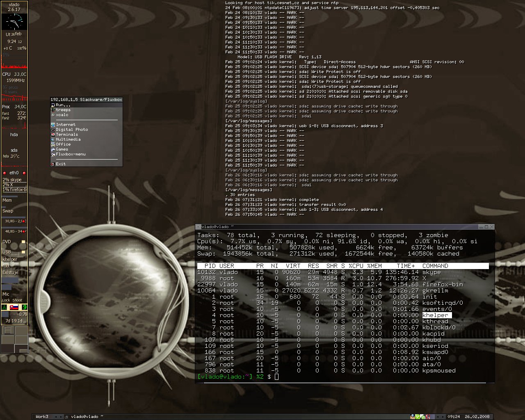
Task: Click the Slovak flag keyboard layout indicator
Action: click(x=14, y=307)
